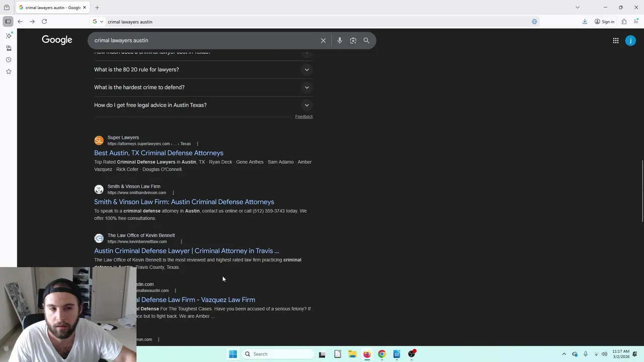Click the Smith & Vinson site favicon
Screen dimensions: 644x362
pos(99,189)
